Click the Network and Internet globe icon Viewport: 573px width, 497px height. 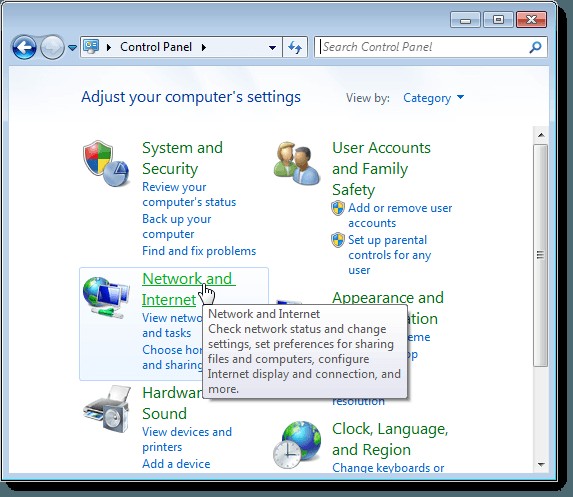(x=106, y=297)
